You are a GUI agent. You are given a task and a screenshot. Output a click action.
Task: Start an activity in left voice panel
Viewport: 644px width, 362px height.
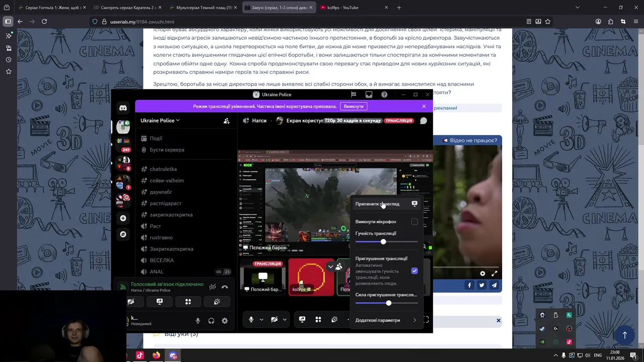click(x=188, y=302)
